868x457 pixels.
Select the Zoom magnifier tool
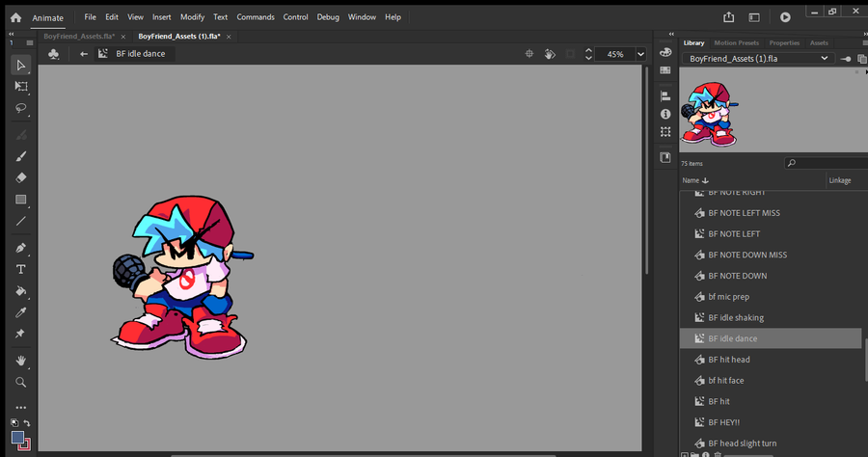click(x=21, y=382)
